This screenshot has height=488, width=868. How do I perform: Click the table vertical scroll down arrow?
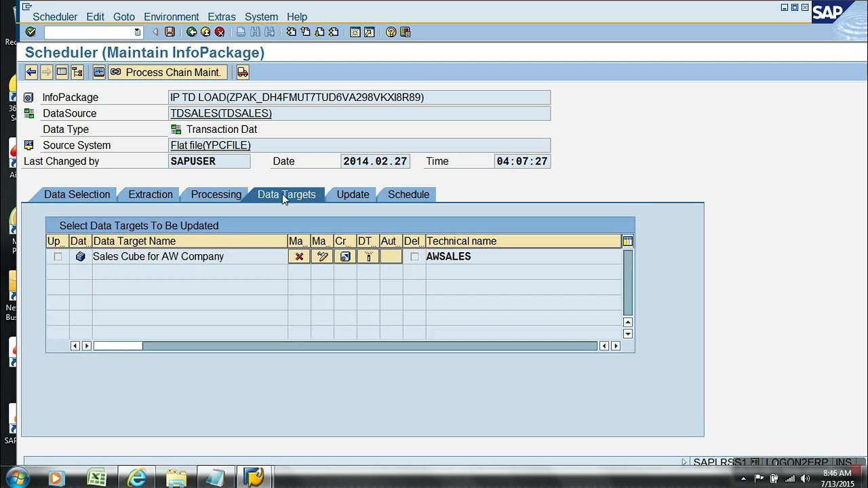pyautogui.click(x=628, y=333)
